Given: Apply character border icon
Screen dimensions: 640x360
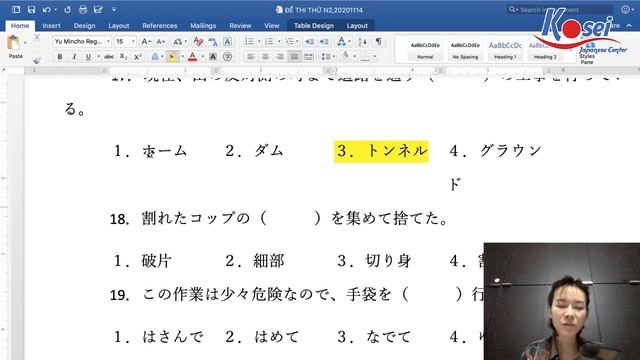Looking at the screenshot, I should point(228,42).
